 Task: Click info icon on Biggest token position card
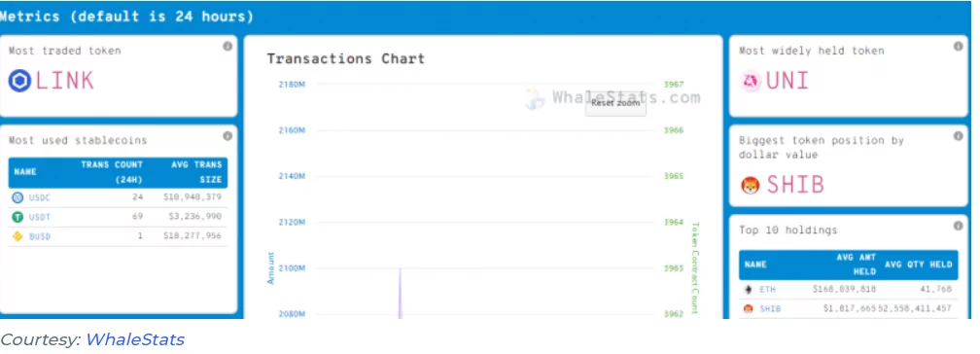pos(958,136)
